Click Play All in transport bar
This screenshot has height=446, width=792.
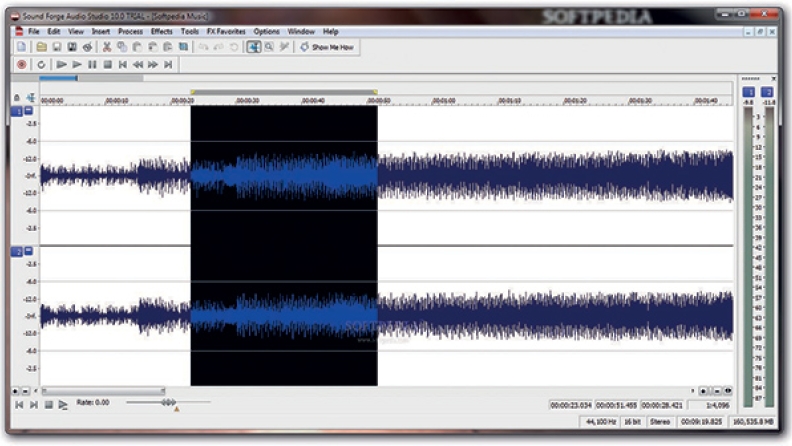coord(62,65)
